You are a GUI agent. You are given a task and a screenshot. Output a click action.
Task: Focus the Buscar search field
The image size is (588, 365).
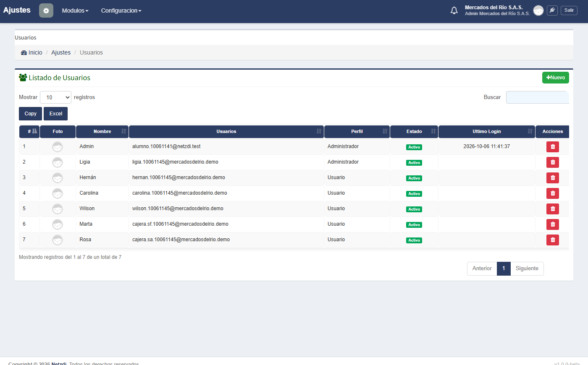(x=538, y=97)
